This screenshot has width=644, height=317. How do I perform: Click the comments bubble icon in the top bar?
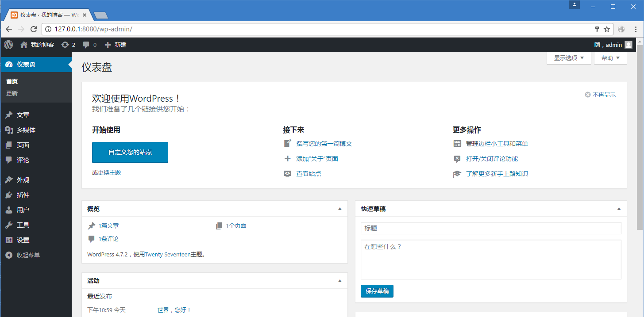pos(86,45)
